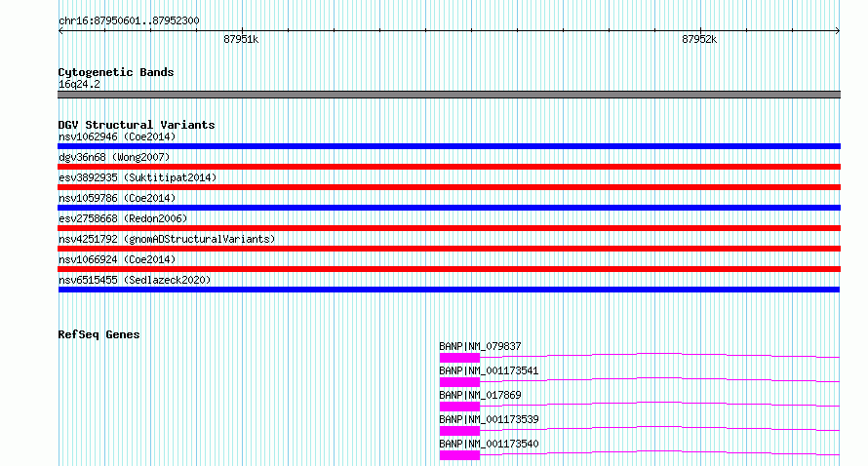Click variant label nsv1059786 (Coe2014)
868x466 pixels.
coord(117,198)
